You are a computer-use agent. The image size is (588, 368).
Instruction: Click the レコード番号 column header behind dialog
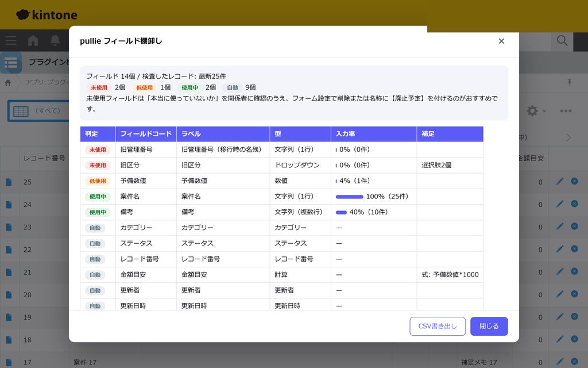click(44, 159)
